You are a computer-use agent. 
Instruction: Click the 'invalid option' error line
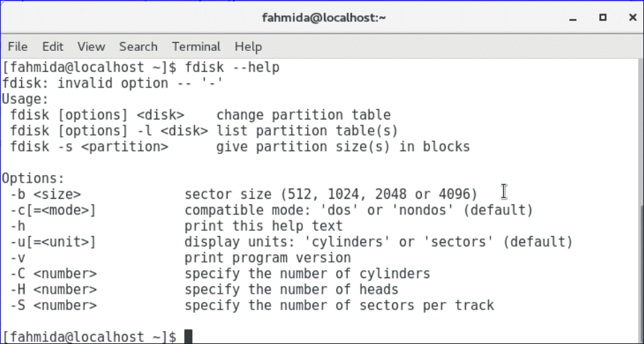[113, 83]
